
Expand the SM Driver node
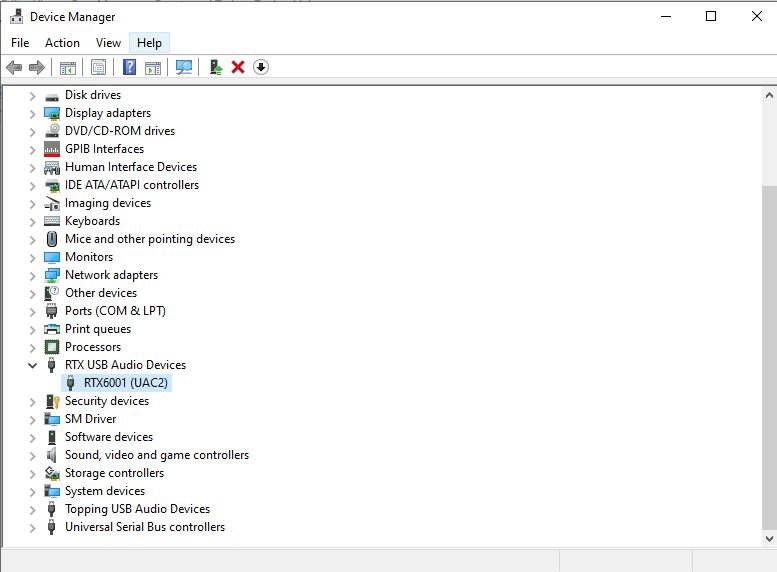(33, 420)
